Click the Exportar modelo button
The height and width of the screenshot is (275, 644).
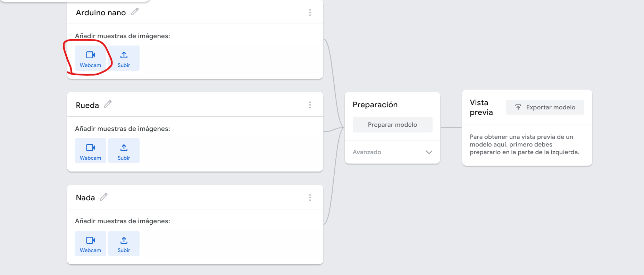point(545,107)
